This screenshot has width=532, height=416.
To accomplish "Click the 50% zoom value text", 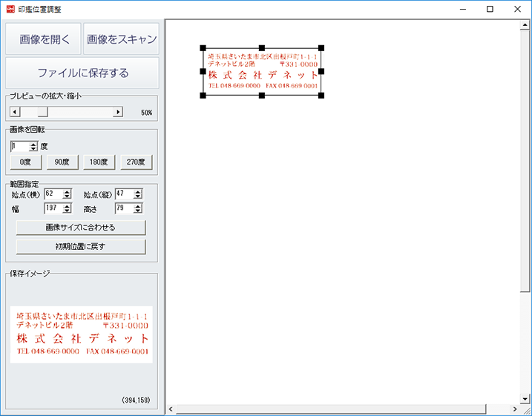I will pos(147,113).
